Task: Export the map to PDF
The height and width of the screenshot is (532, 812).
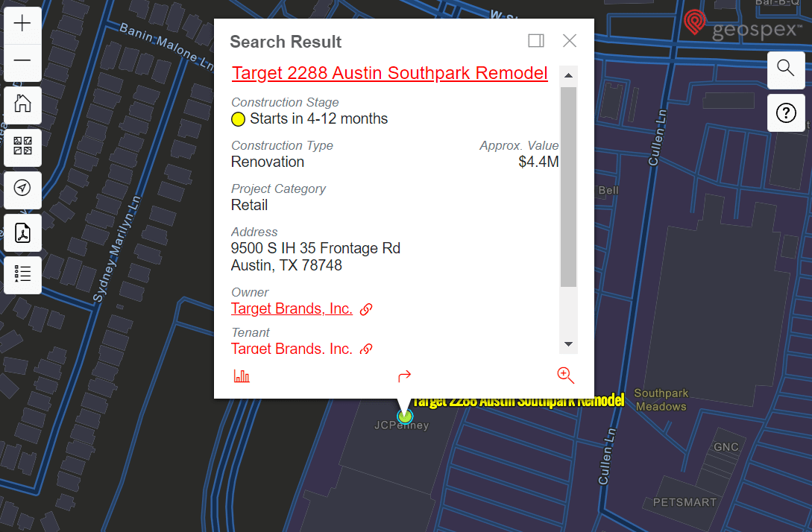Action: 22,232
